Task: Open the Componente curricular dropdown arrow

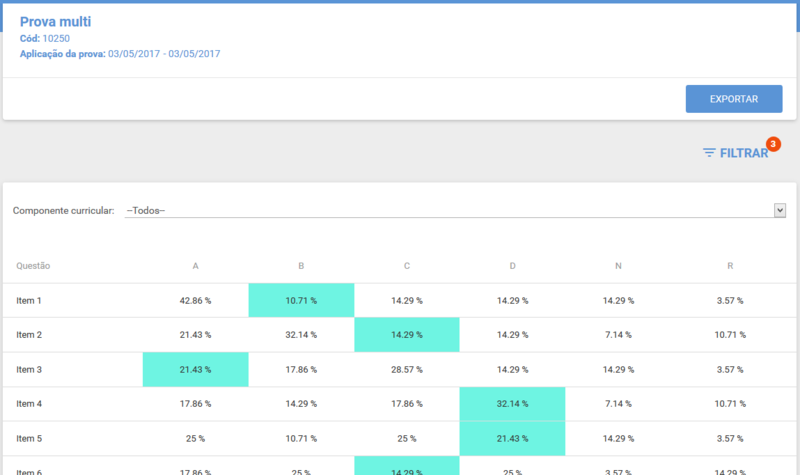Action: click(x=780, y=210)
